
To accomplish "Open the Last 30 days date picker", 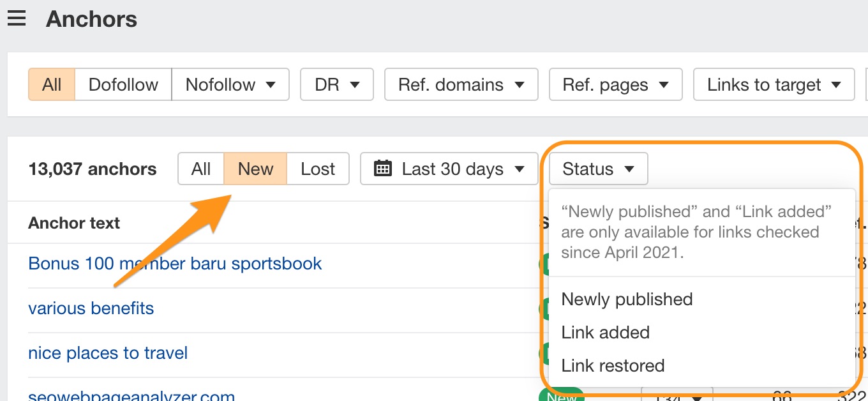I will [449, 169].
